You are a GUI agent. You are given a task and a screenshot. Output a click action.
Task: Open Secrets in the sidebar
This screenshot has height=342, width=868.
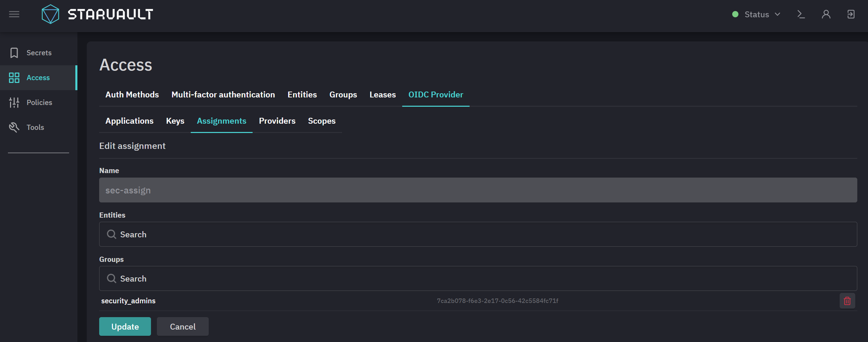tap(39, 53)
